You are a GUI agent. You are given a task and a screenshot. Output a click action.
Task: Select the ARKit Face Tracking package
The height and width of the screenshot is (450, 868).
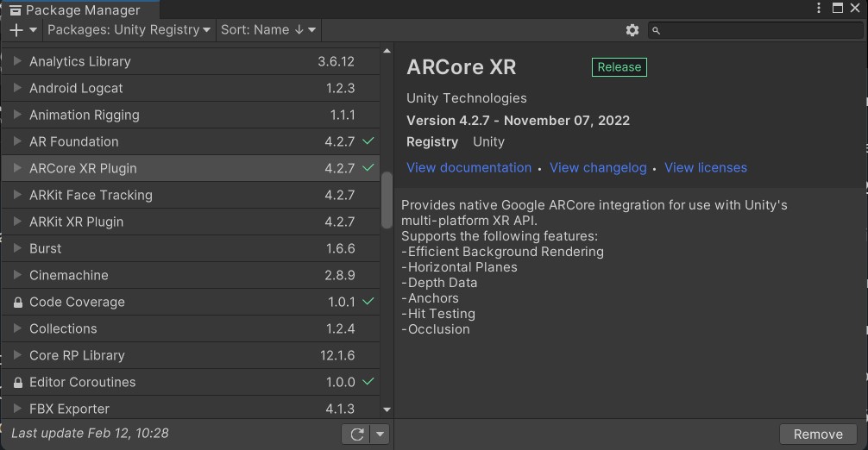191,195
